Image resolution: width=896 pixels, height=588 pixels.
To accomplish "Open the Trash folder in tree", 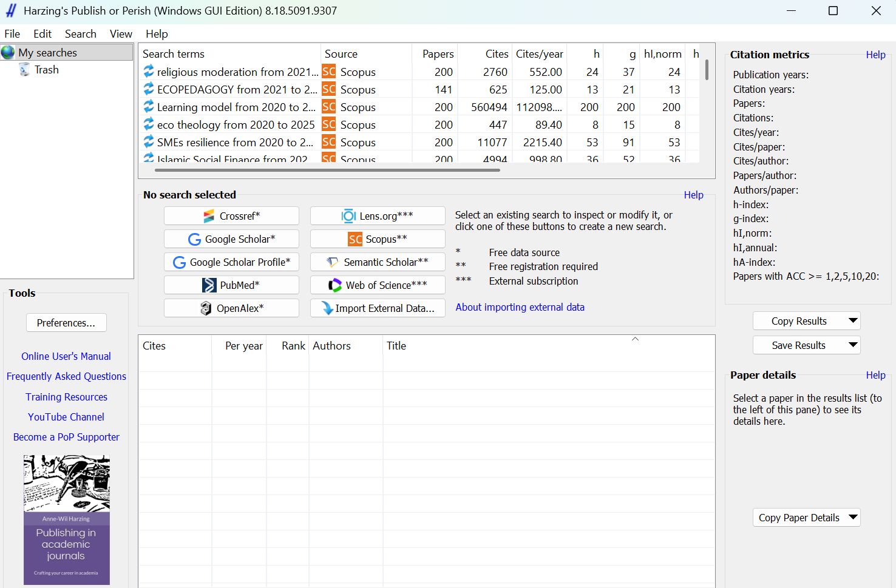I will pyautogui.click(x=46, y=70).
